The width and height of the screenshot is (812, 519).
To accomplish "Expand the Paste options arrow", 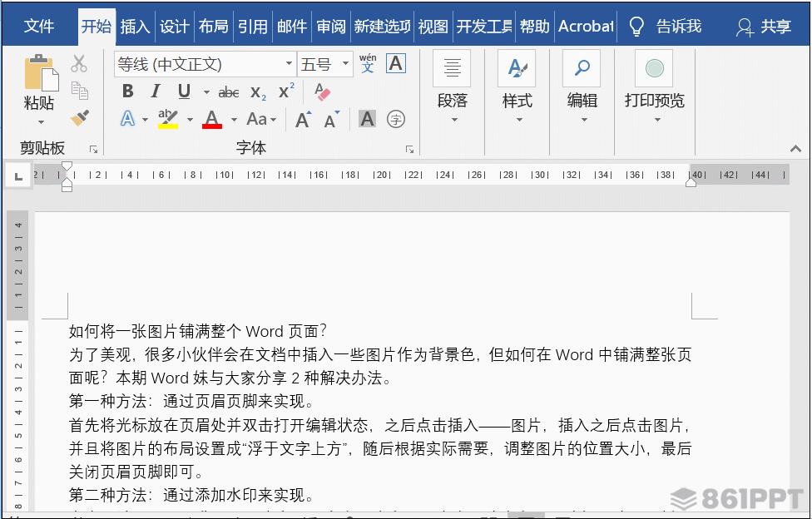I will pos(41,122).
